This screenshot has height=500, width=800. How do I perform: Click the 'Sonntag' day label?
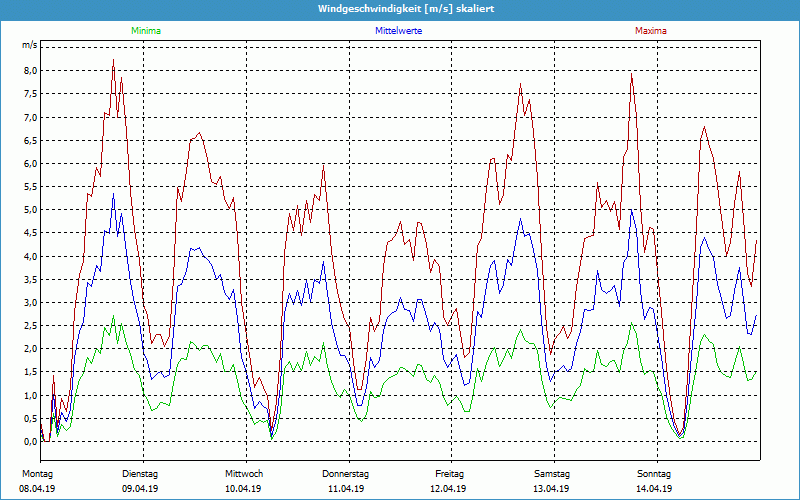(654, 474)
